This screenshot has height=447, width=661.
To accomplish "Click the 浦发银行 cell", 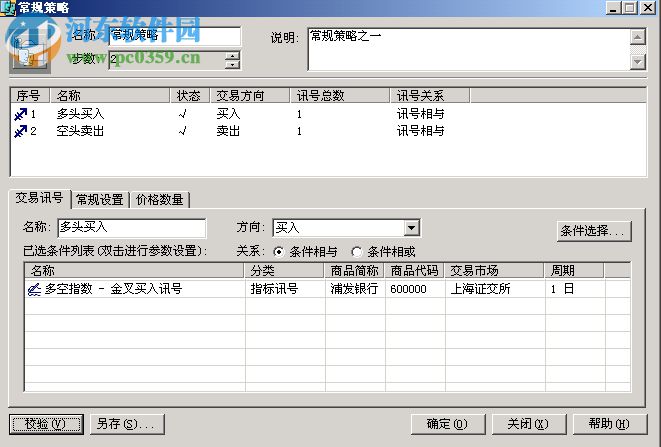I will point(354,289).
